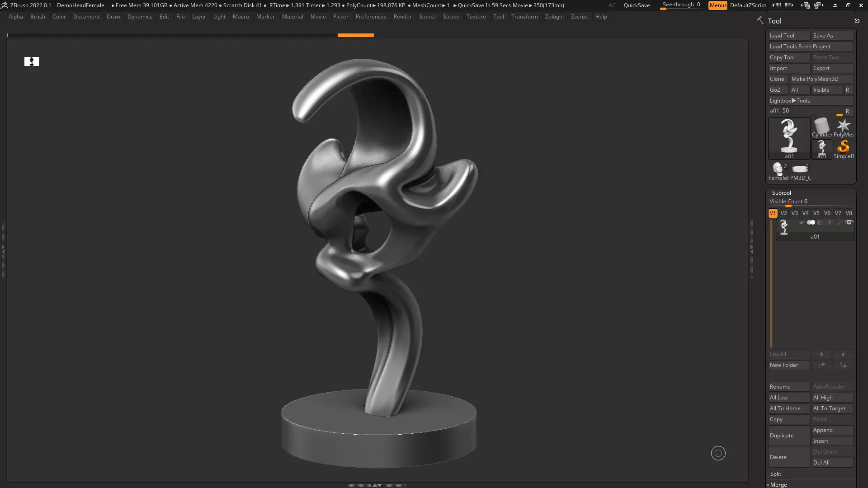Screen dimensions: 868x488
Task: Click the hide-title-bar down arrow icon
Action: pos(835,5)
